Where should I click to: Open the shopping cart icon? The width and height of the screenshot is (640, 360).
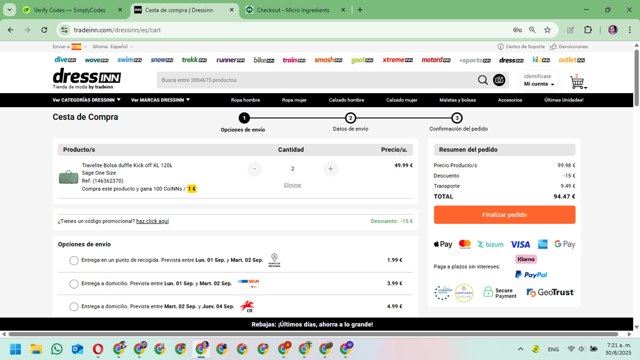click(577, 82)
